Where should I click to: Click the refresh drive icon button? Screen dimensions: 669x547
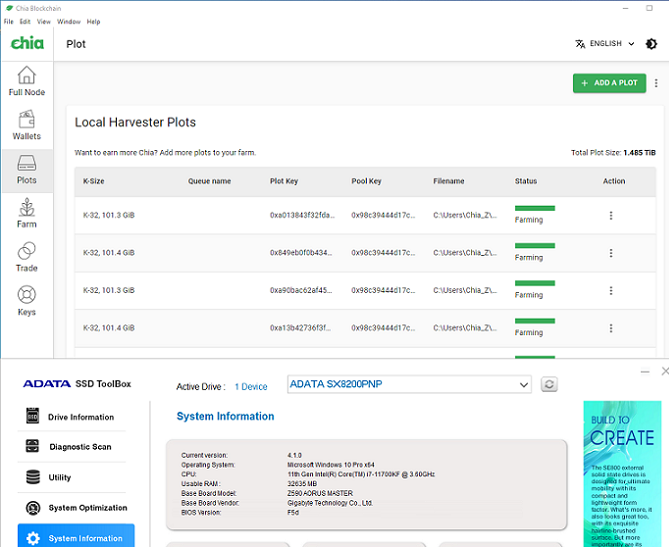tap(548, 385)
